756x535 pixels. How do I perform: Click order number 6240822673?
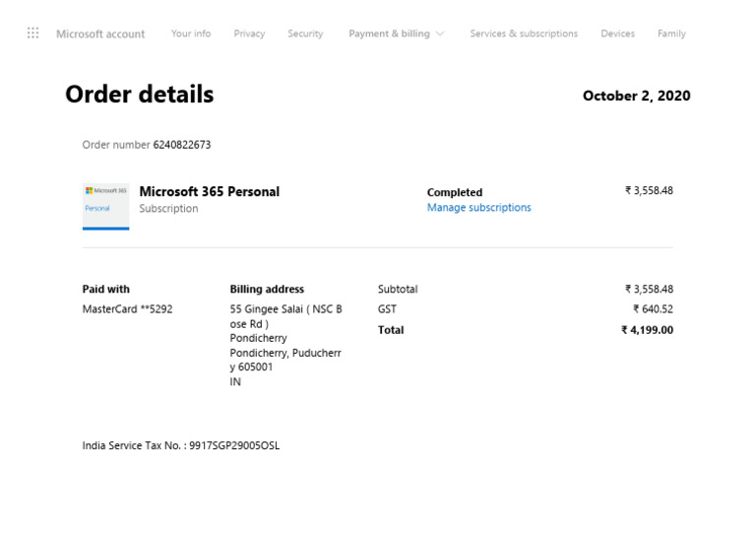(182, 145)
